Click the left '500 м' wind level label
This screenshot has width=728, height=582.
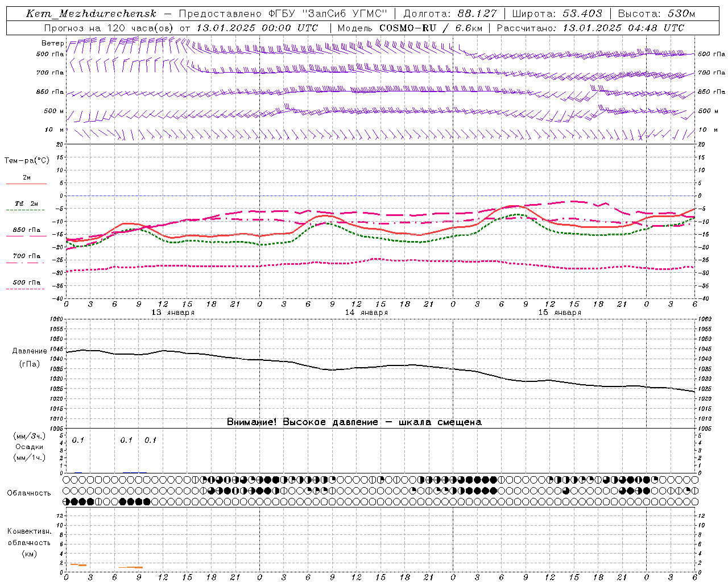(x=54, y=111)
